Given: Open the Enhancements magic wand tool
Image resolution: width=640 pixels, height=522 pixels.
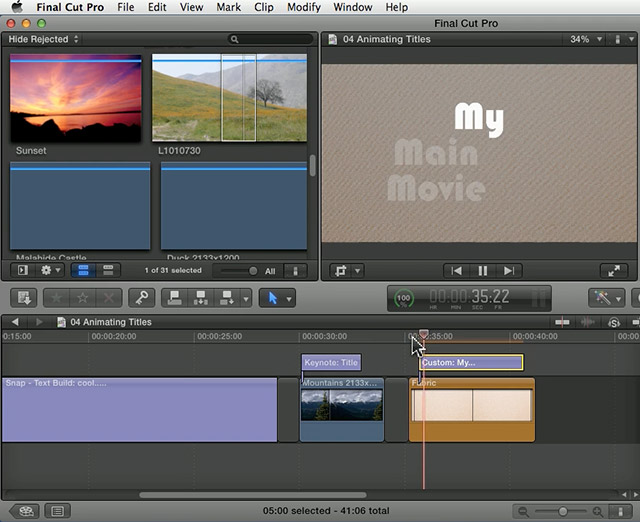Looking at the screenshot, I should click(602, 298).
